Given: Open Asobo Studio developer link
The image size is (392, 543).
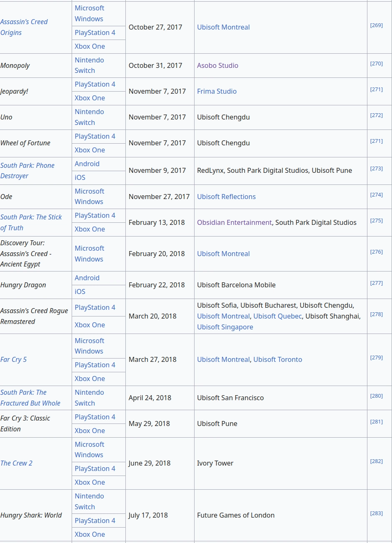Looking at the screenshot, I should pos(217,65).
